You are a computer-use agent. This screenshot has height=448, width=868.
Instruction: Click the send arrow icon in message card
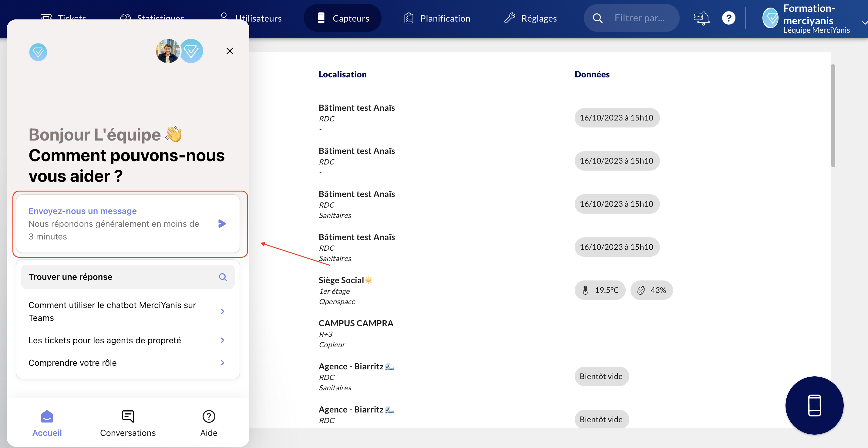(x=222, y=223)
